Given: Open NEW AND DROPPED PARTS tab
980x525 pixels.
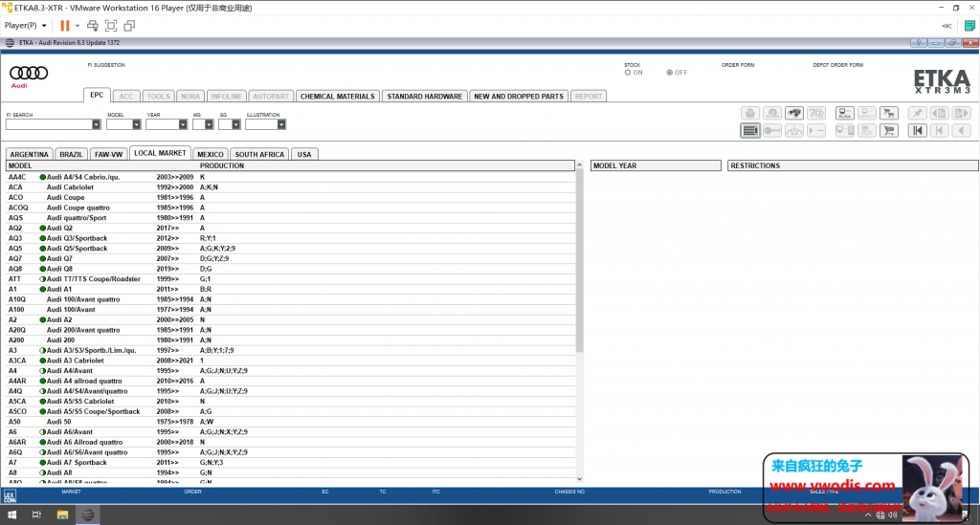Looking at the screenshot, I should tap(519, 97).
